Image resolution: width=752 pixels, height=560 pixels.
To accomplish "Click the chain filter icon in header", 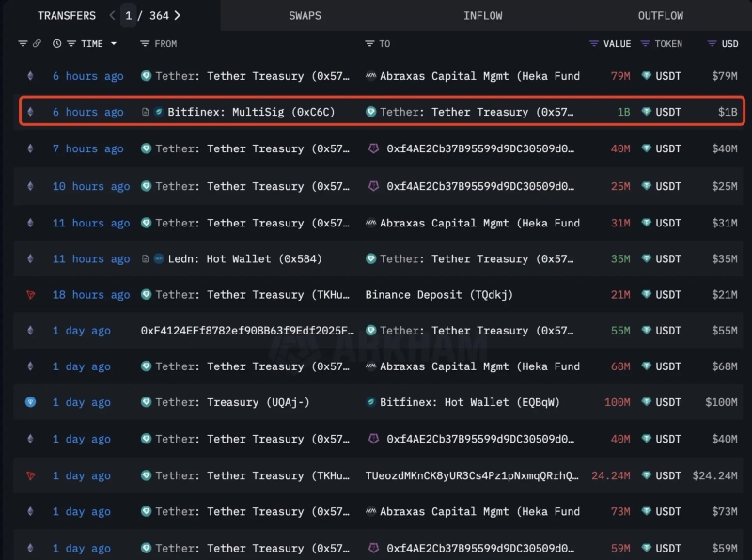I will [23, 44].
